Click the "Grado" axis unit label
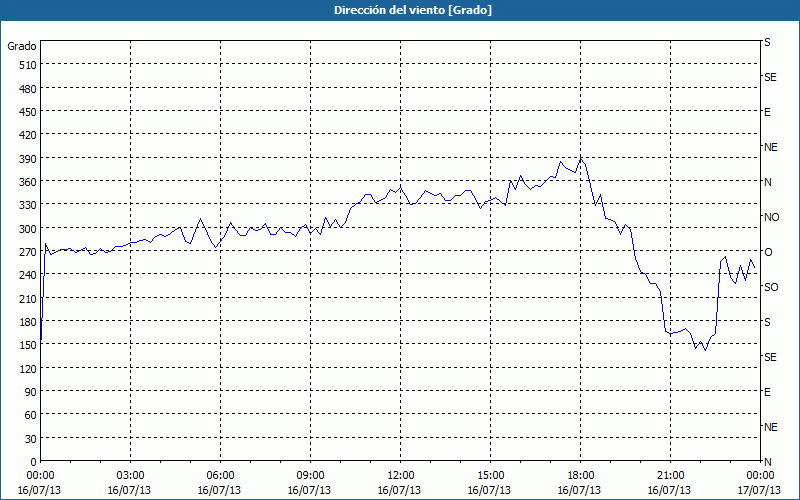Viewport: 800px width, 500px height. 22,46
